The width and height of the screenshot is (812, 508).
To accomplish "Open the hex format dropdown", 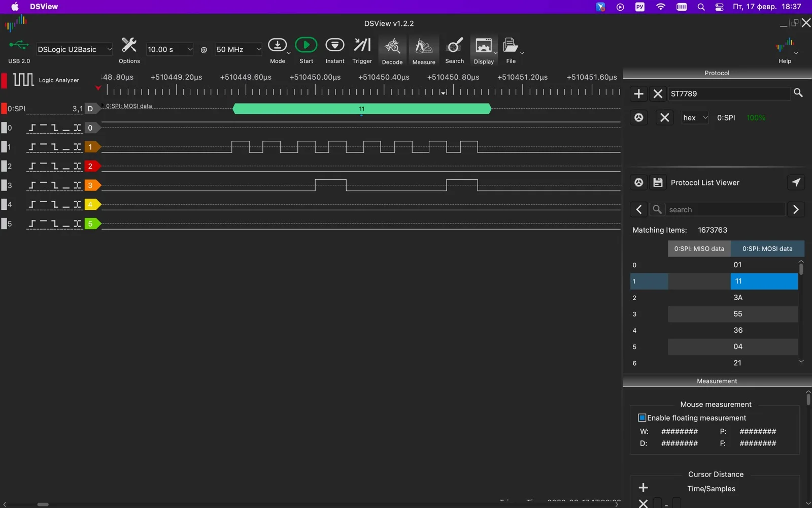I will tap(695, 118).
